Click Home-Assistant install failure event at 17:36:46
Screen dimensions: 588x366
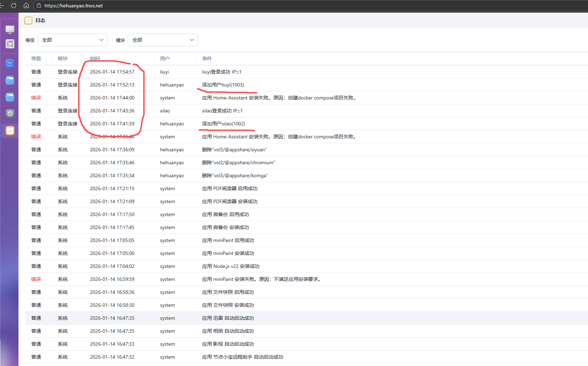click(280, 137)
